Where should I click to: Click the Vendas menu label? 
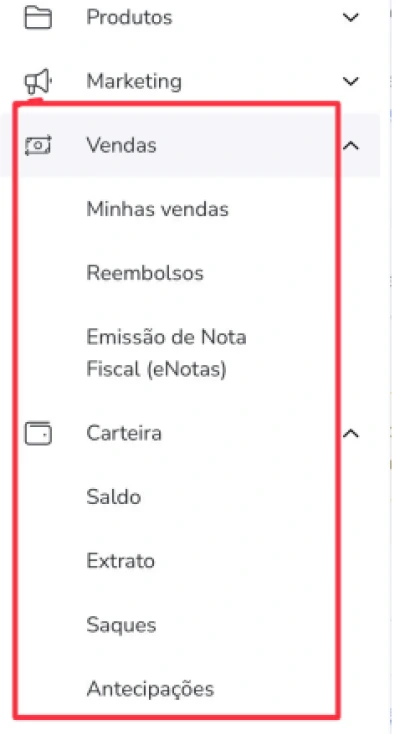(x=121, y=145)
